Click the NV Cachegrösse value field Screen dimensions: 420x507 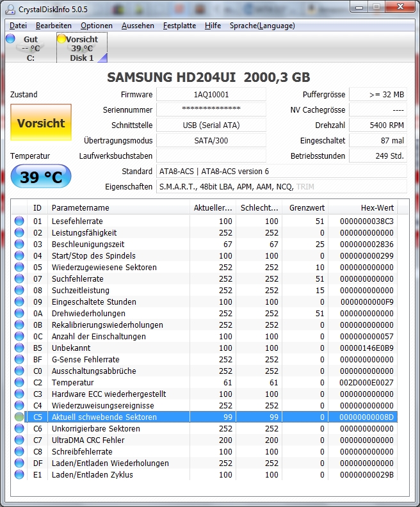(378, 109)
